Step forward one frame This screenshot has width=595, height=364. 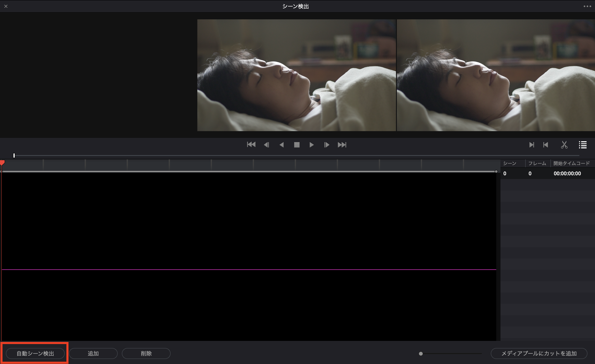tap(326, 145)
